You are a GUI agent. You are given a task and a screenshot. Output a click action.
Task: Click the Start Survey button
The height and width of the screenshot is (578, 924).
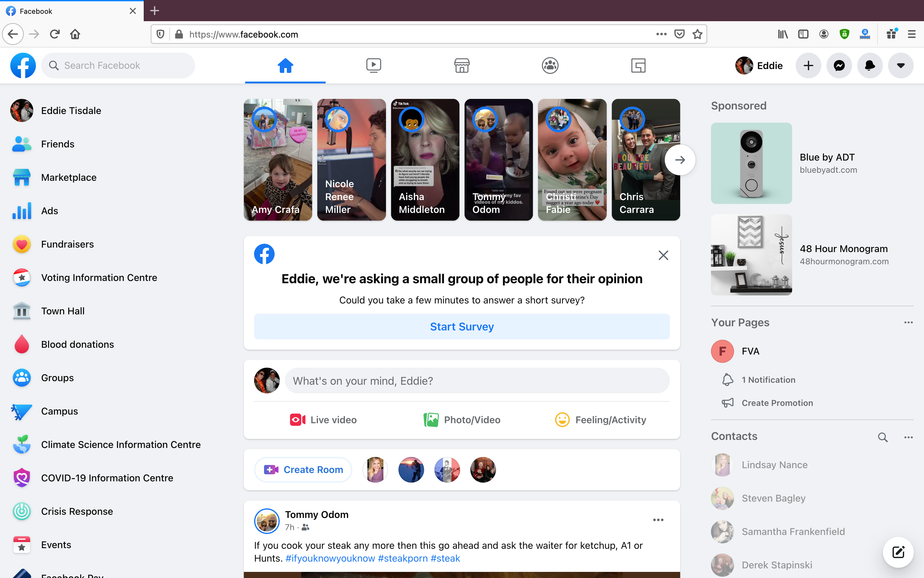pyautogui.click(x=462, y=327)
